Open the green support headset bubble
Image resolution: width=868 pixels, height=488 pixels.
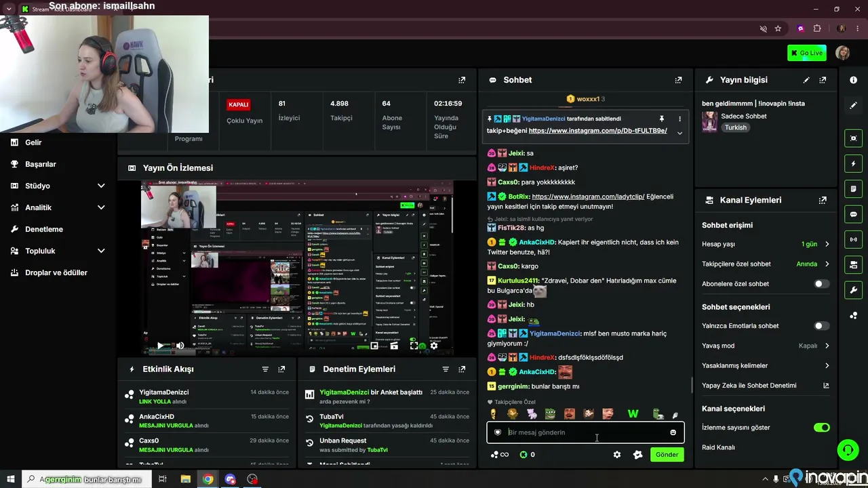tap(847, 450)
